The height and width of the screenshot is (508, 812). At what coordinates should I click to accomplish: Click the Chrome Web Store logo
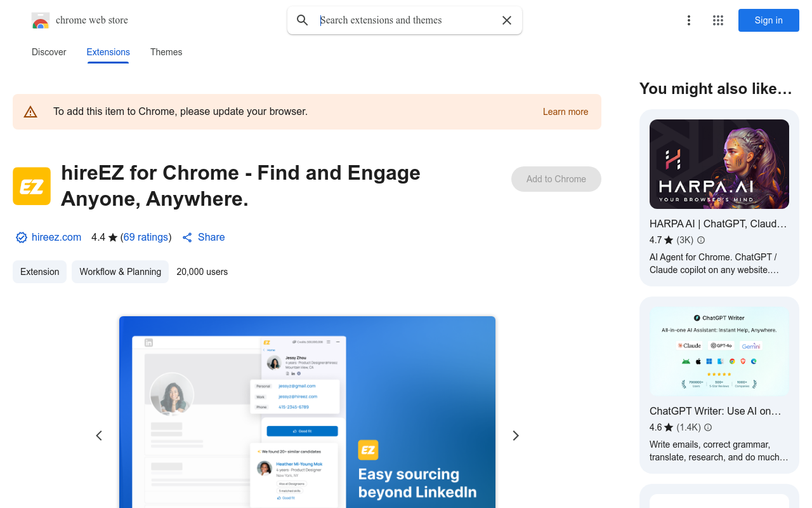(41, 20)
